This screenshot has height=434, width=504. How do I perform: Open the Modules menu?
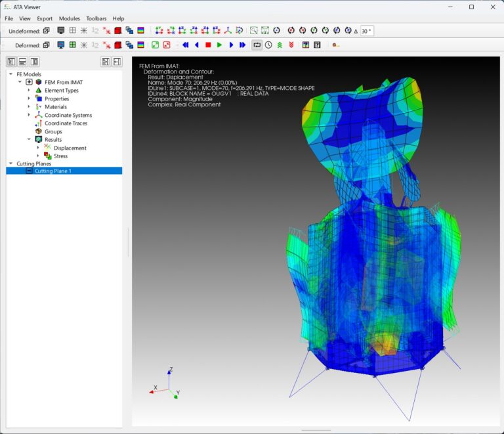coord(70,18)
